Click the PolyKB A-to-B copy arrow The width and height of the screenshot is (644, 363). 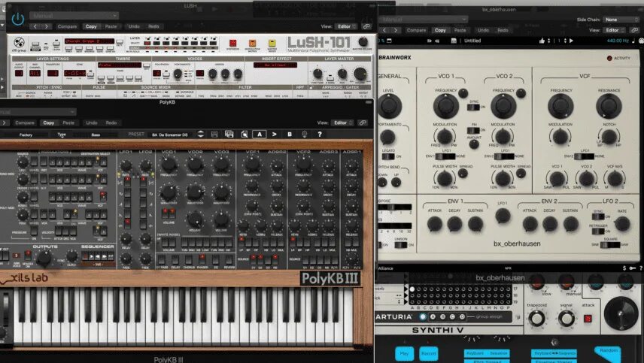coord(274,134)
